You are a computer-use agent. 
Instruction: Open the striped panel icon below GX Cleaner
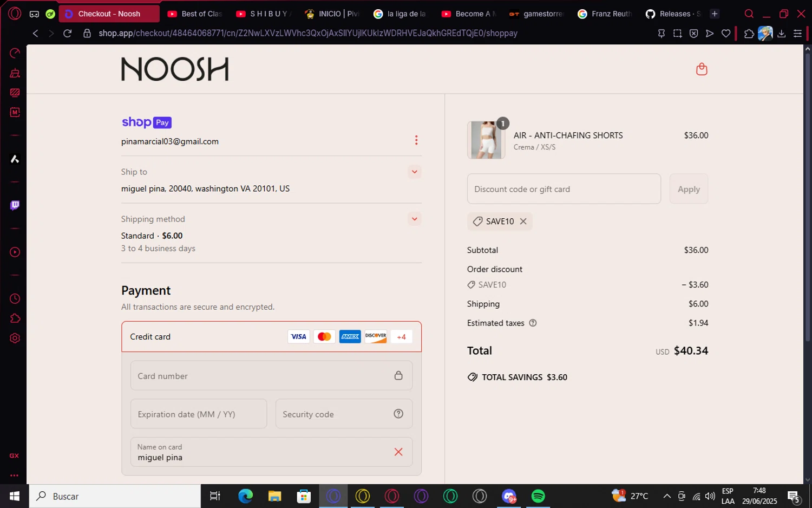[15, 93]
